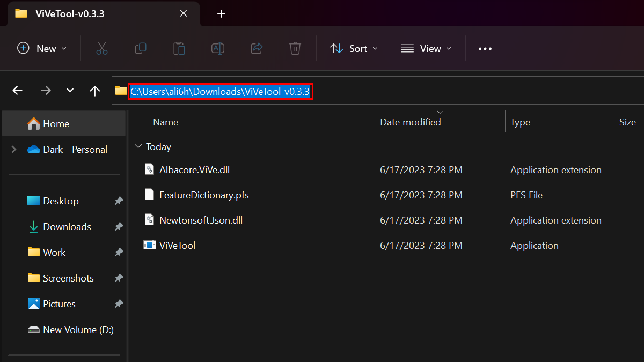This screenshot has width=644, height=362.
Task: Click the Paste clipboard icon
Action: pyautogui.click(x=179, y=48)
